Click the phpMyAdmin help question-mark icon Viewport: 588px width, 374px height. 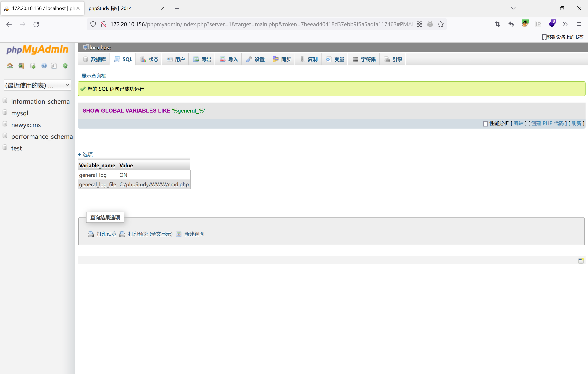pyautogui.click(x=44, y=65)
